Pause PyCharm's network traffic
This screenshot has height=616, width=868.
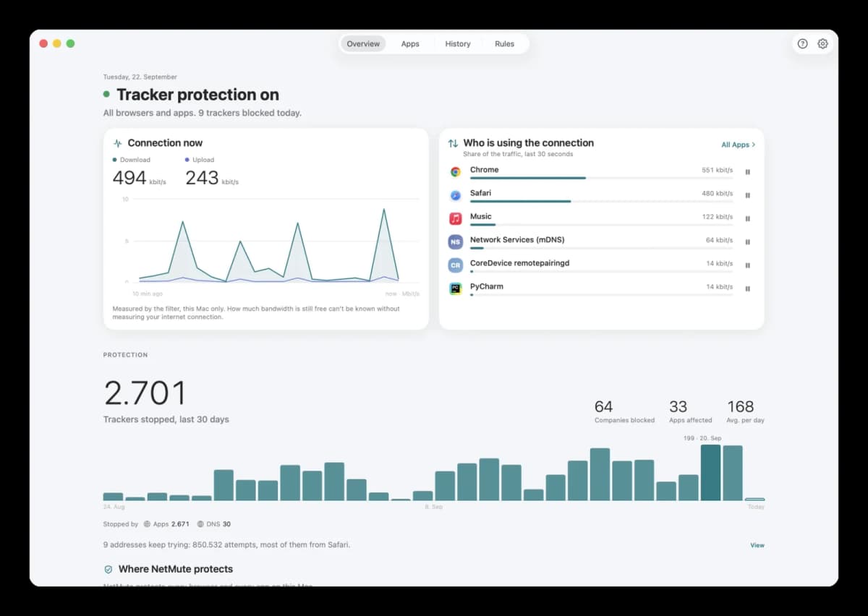(x=747, y=288)
